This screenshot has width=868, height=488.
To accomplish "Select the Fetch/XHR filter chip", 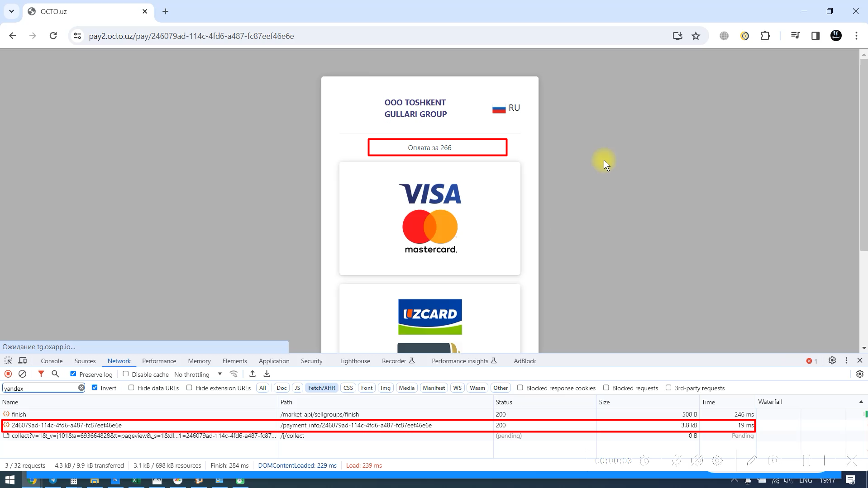I will 322,388.
